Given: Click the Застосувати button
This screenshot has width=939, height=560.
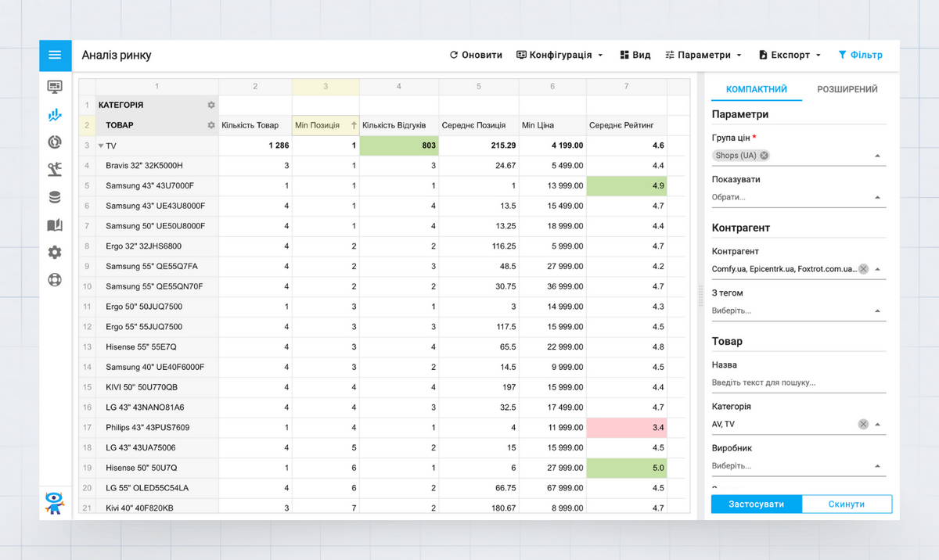Looking at the screenshot, I should point(756,504).
